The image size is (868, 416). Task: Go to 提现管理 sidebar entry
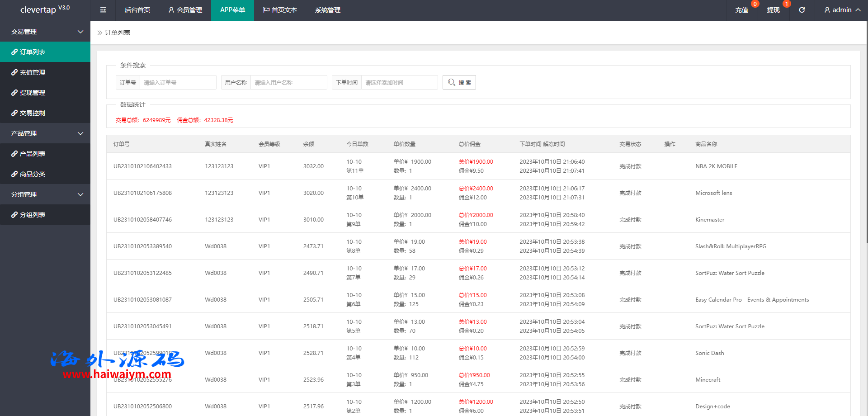coord(33,93)
